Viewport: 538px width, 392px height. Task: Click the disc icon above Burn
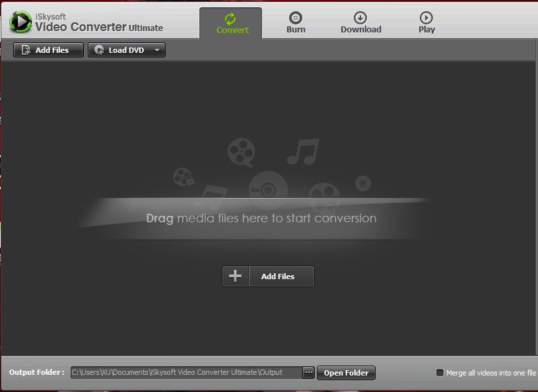[296, 18]
